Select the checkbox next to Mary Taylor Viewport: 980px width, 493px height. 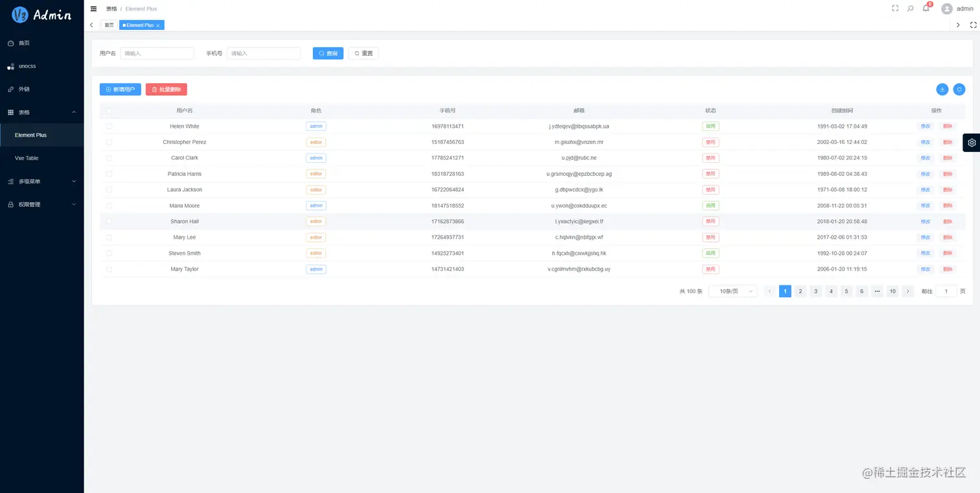pos(109,269)
